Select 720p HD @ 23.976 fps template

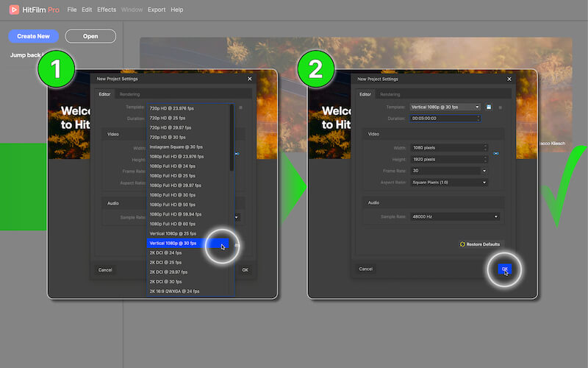(188, 108)
